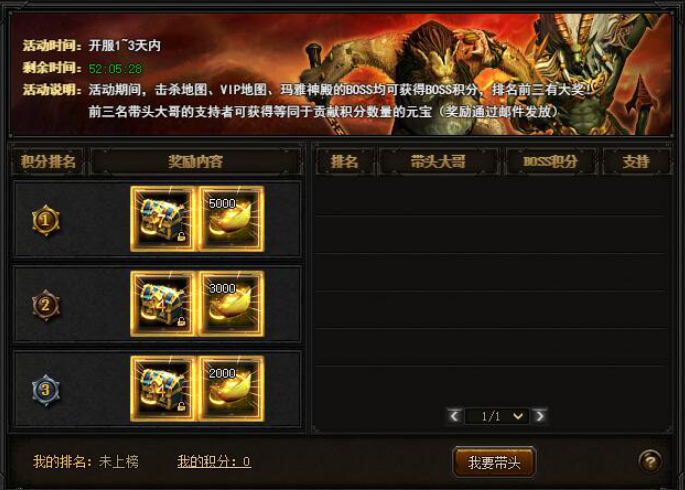Click the 支持 column header
Screen dimensions: 685x490
coord(636,162)
